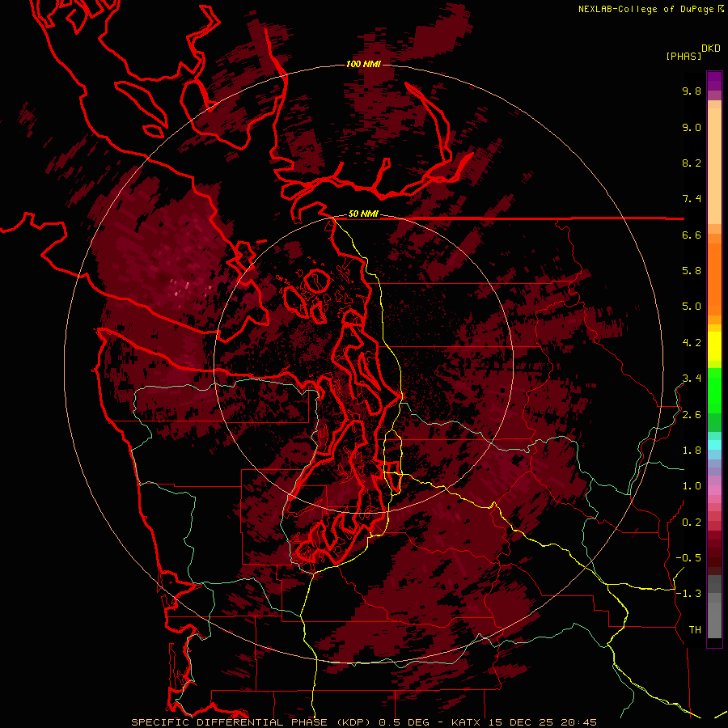This screenshot has height=728, width=728.
Task: Click the 5.8 scale value label
Action: click(x=692, y=271)
